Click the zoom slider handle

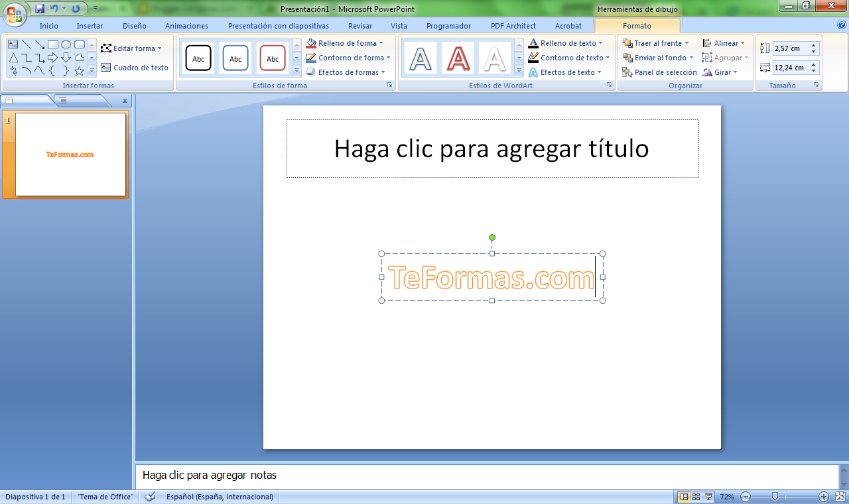point(775,497)
